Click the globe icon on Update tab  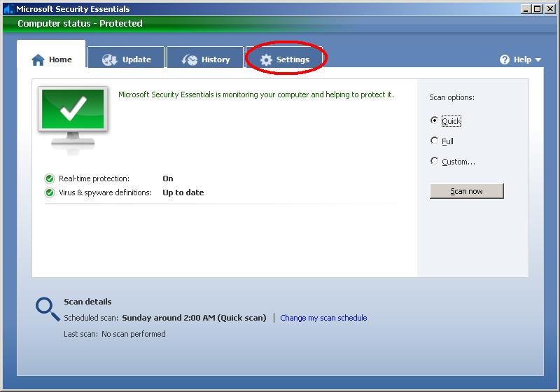pos(109,60)
